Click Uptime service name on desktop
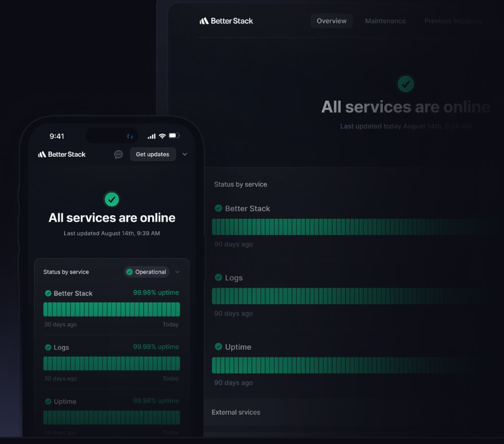Image resolution: width=504 pixels, height=444 pixels. (x=238, y=347)
